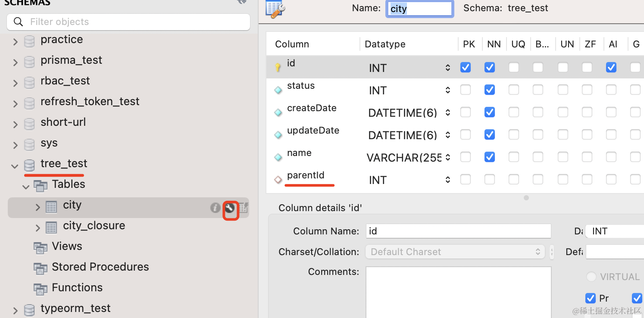Click the tree_test database icon
Image resolution: width=644 pixels, height=318 pixels.
[29, 165]
